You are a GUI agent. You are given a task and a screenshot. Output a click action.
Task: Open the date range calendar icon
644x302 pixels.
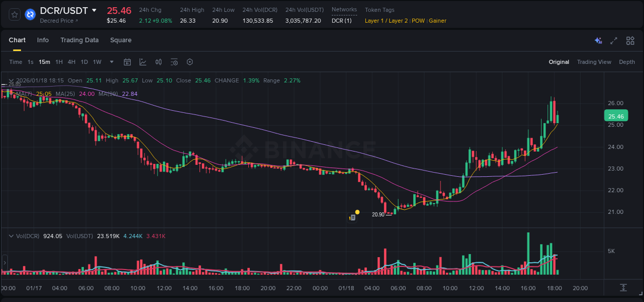click(x=127, y=62)
